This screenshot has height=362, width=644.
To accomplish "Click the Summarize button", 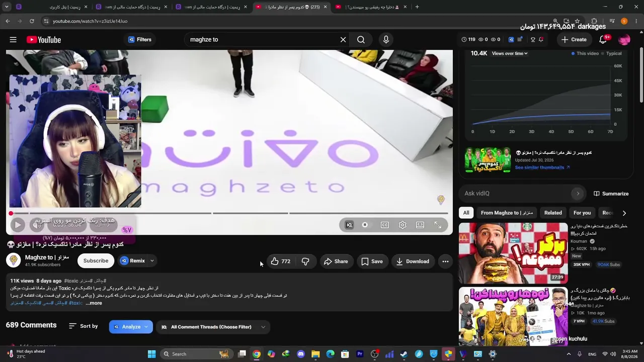I will tap(611, 194).
